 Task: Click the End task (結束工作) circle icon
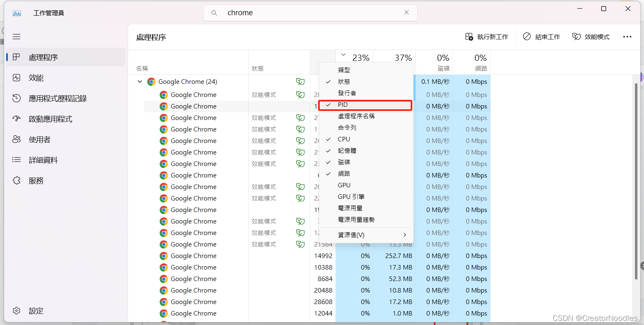point(527,37)
